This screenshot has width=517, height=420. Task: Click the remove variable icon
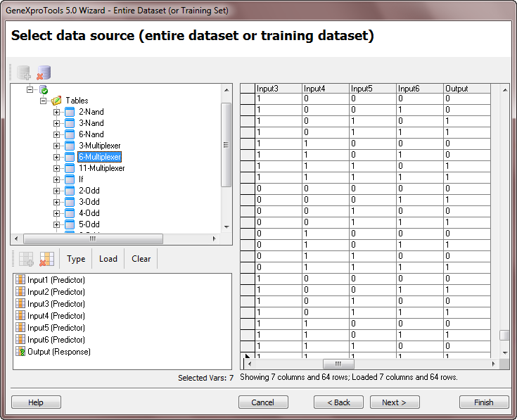tap(46, 259)
